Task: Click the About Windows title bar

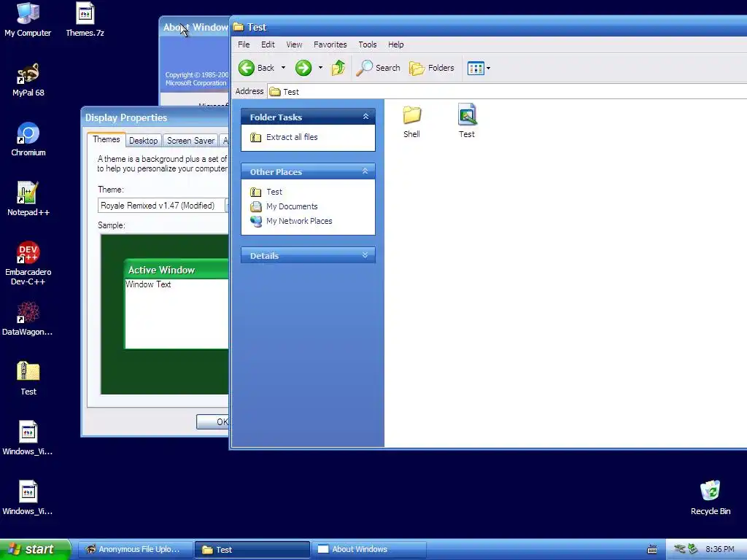Action: tap(194, 27)
